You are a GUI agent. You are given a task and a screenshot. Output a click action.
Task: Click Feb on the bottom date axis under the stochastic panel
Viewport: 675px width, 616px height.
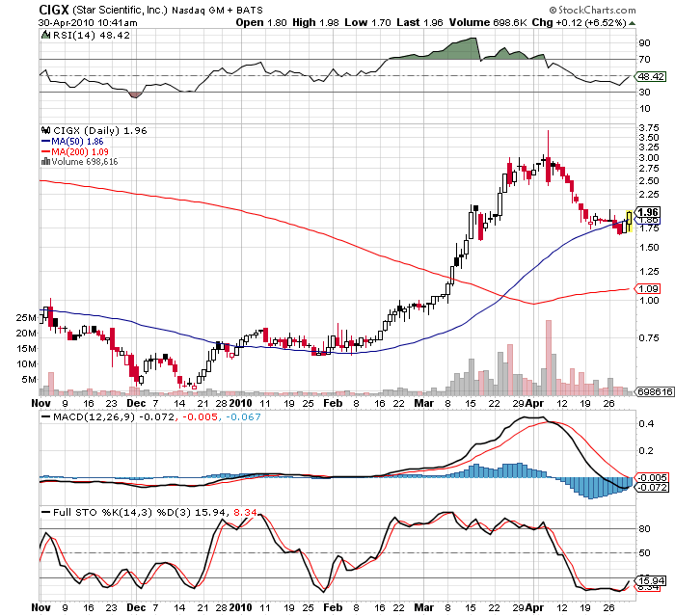pos(333,608)
